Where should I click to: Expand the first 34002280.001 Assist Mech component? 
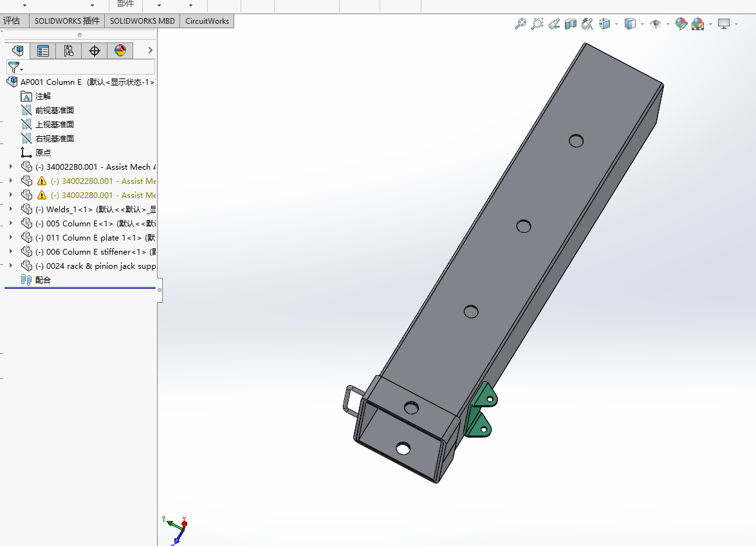point(10,167)
